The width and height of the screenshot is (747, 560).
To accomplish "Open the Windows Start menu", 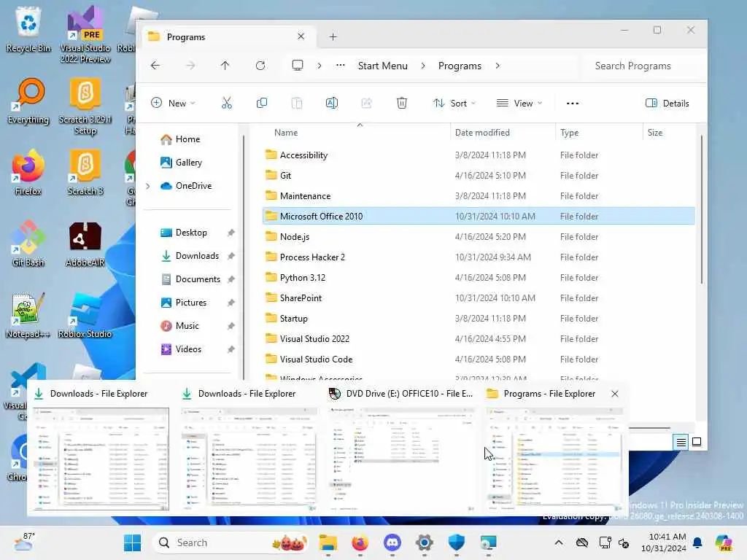I will 133,542.
